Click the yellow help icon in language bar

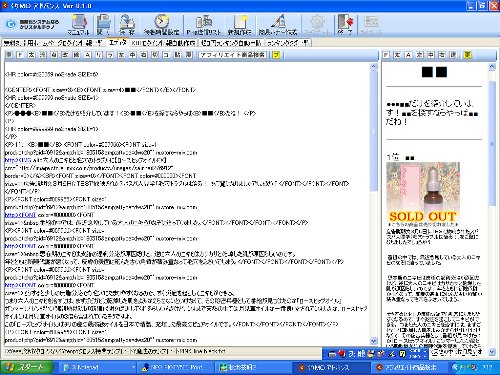(x=402, y=354)
